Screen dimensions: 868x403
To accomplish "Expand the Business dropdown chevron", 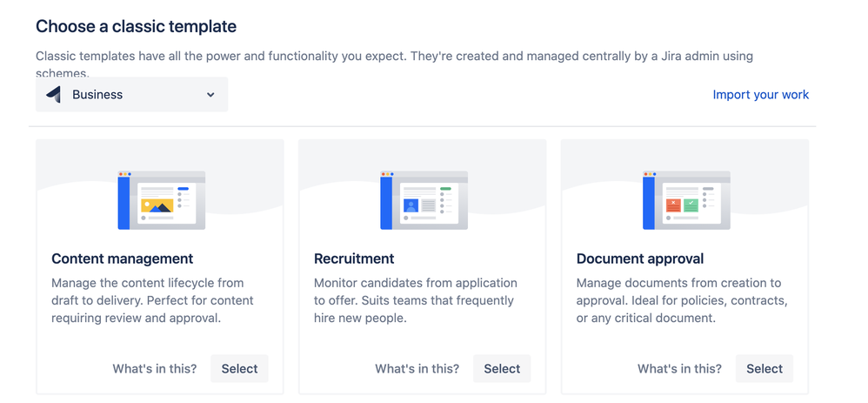I will click(210, 95).
